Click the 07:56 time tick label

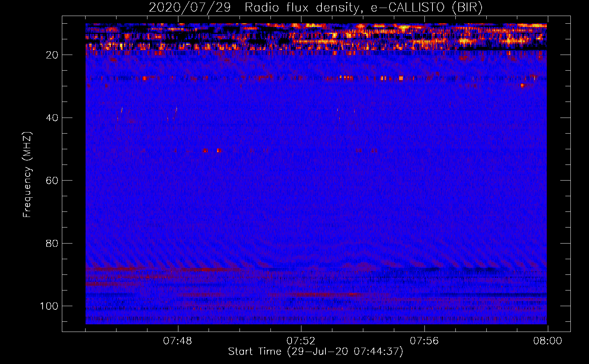(424, 341)
